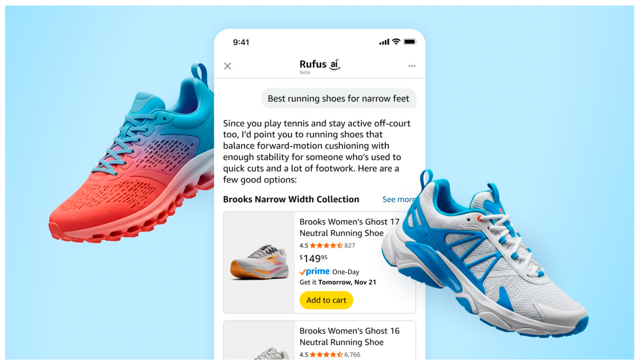640x364 pixels.
Task: Click the 827 reviews count
Action: [350, 246]
